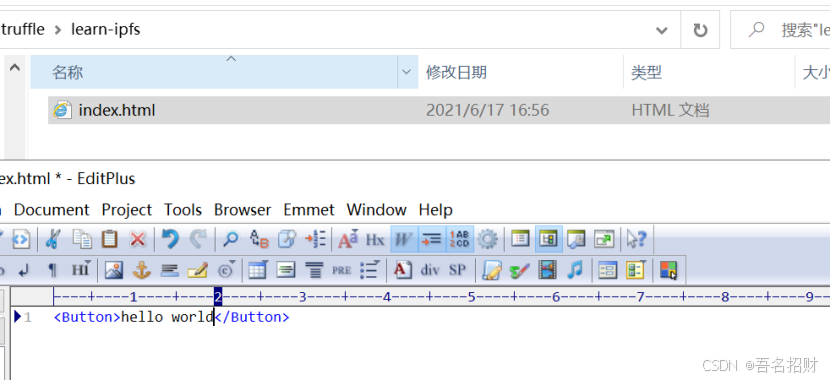
Task: Open the Emmet menu
Action: coord(309,210)
